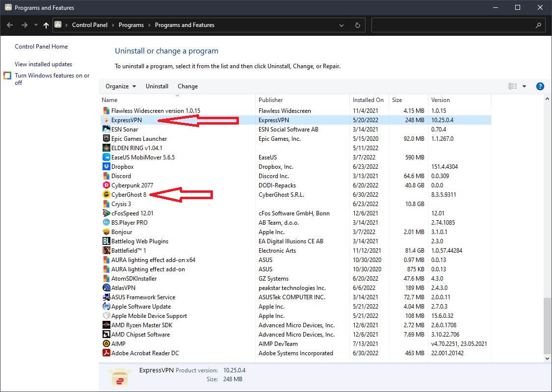Viewport: 552px width, 392px height.
Task: Click the Control Panel breadcrumb
Action: [90, 25]
